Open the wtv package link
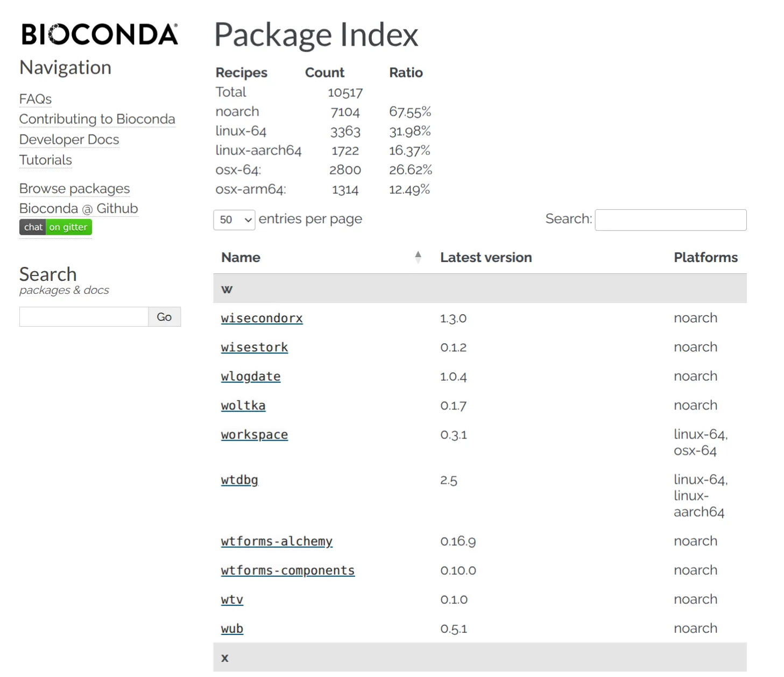The height and width of the screenshot is (677, 784). (232, 599)
